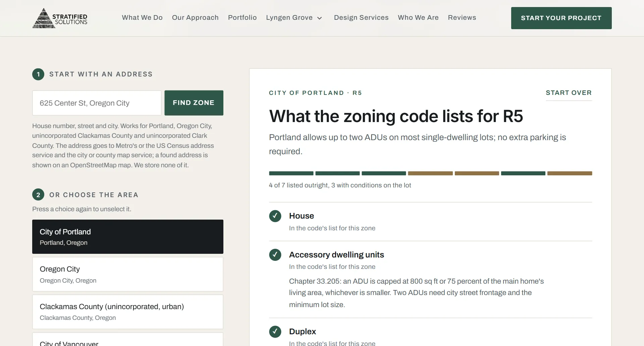Open the Design Services nav link
The width and height of the screenshot is (644, 346).
tap(361, 17)
